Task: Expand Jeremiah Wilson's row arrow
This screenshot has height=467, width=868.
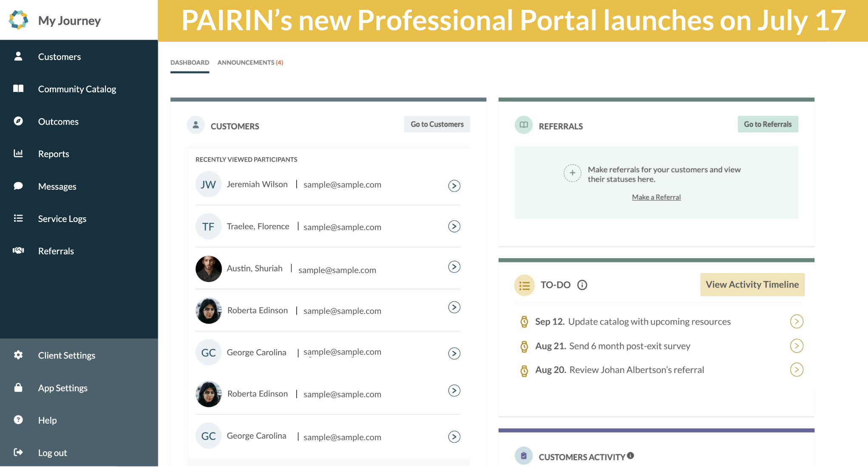Action: 454,186
